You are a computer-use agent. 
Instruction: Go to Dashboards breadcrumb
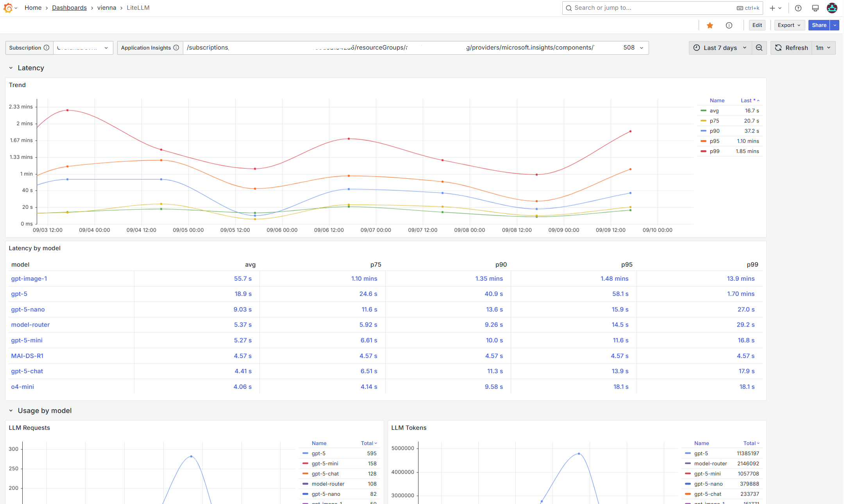point(69,8)
